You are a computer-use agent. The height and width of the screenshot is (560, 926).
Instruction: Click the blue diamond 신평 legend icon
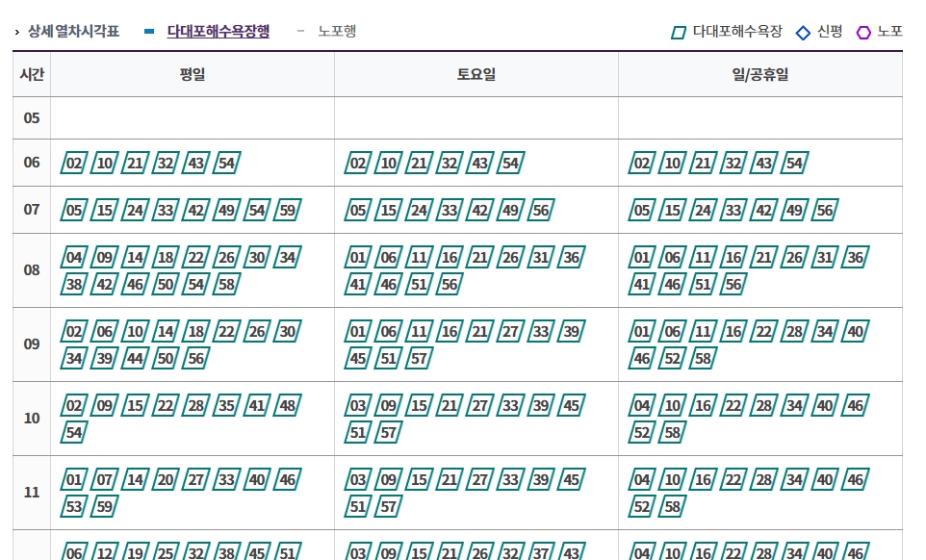pos(803,33)
